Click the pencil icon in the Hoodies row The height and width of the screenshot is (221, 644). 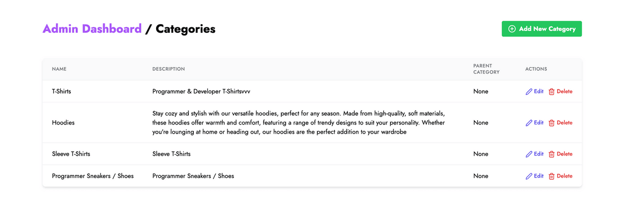point(529,123)
